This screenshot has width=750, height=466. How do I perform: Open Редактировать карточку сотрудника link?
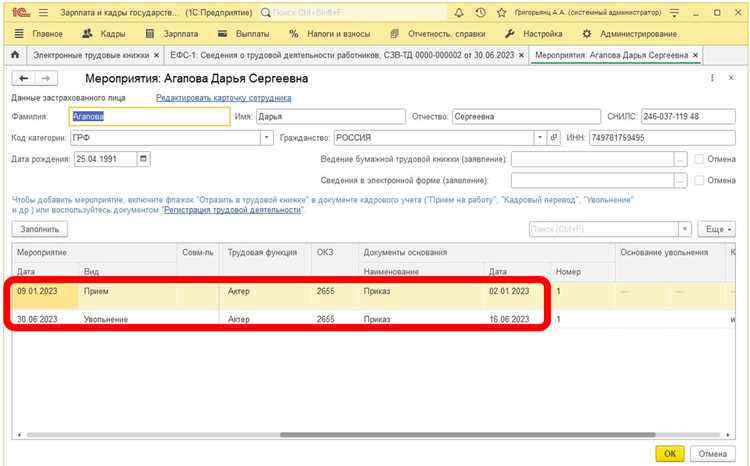pyautogui.click(x=223, y=98)
